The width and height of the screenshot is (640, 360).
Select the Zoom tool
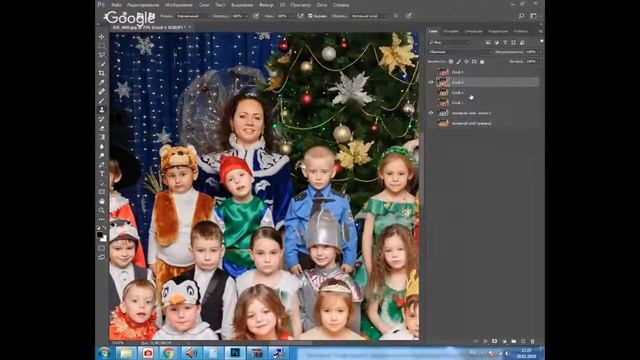click(101, 210)
